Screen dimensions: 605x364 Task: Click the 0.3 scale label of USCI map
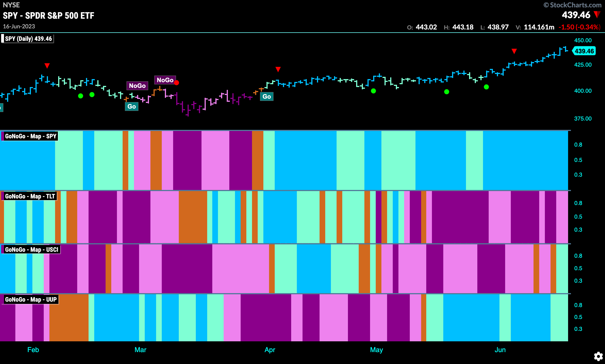pyautogui.click(x=578, y=281)
